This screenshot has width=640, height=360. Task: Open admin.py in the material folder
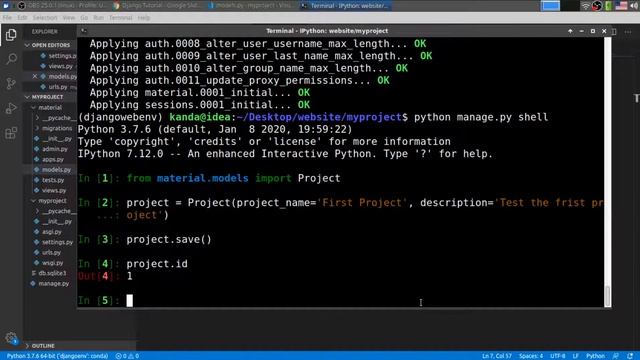(51, 149)
